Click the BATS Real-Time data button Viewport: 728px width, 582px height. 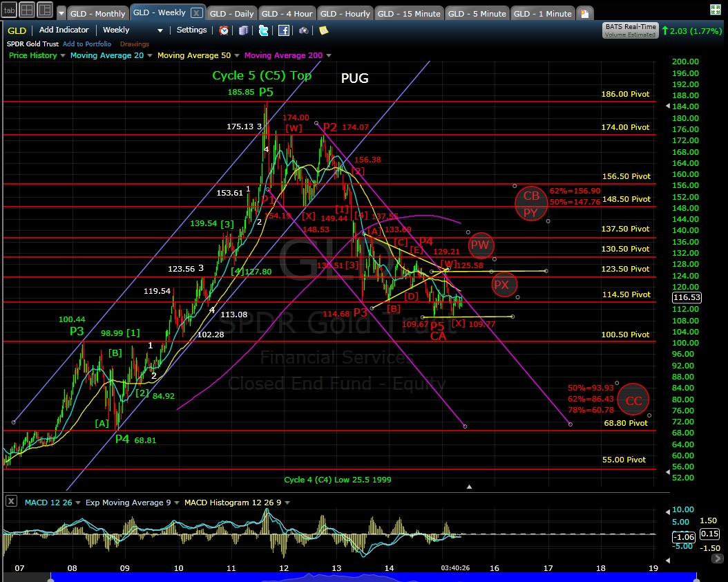click(631, 30)
